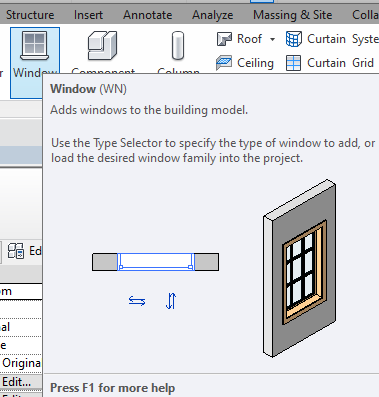Click the 'Press F1 for more help' text
Viewport: 379px width, 397px height.
click(x=113, y=388)
